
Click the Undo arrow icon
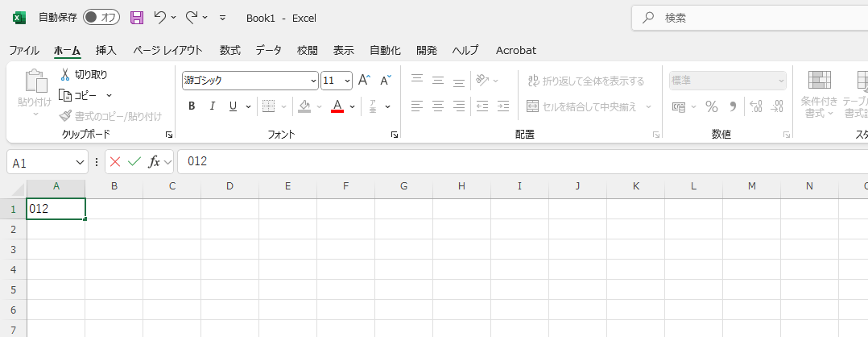[160, 17]
